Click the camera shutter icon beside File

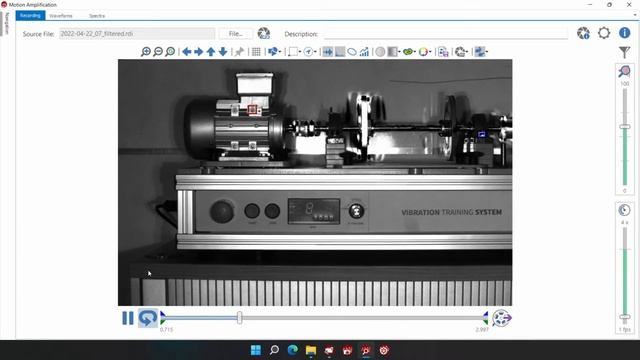264,33
